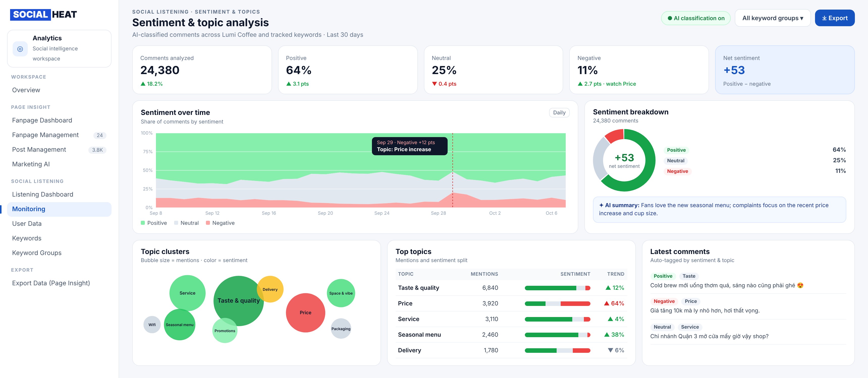
Task: Sort by SENTIMENT column header
Action: [575, 274]
